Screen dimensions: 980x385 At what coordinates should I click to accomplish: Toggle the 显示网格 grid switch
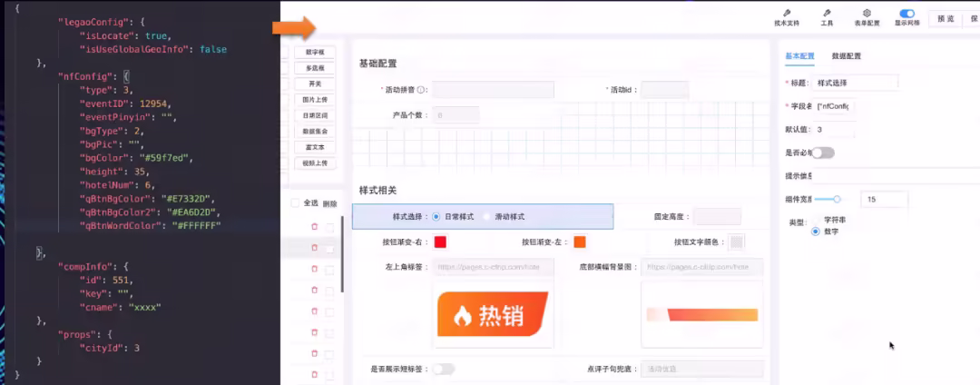(906, 13)
